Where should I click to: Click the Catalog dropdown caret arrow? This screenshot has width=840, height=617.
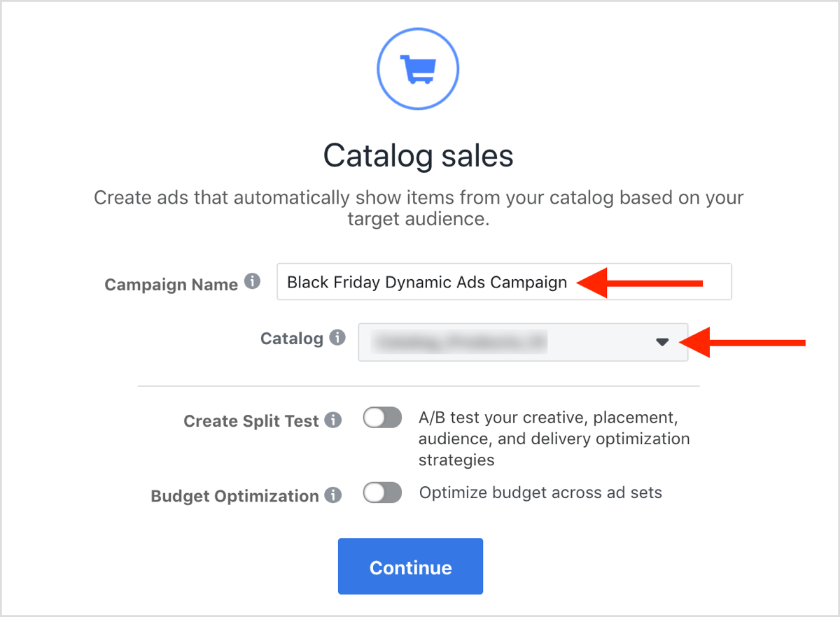click(663, 342)
